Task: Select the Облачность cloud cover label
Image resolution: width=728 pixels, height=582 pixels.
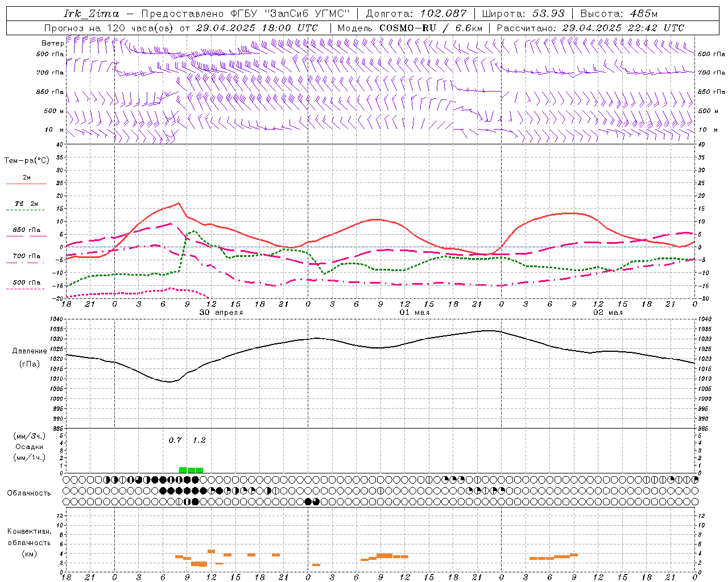Action: [x=29, y=493]
